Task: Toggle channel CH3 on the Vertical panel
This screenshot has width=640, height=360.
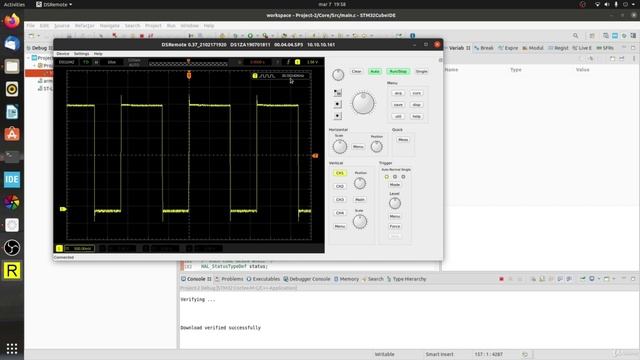Action: [340, 200]
